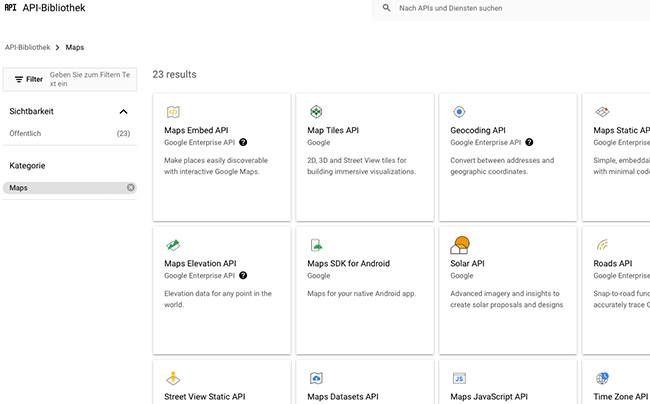This screenshot has height=404, width=650.
Task: Open the Solar API title
Action: pyautogui.click(x=467, y=263)
